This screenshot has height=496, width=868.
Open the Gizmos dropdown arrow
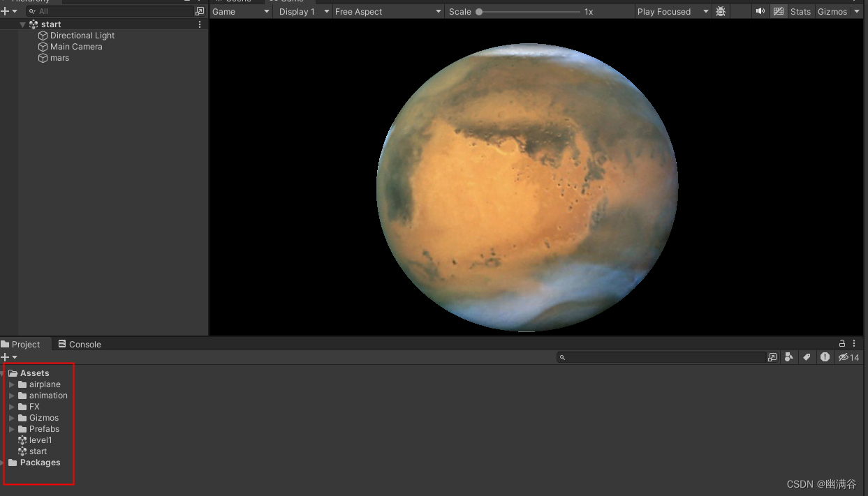857,11
